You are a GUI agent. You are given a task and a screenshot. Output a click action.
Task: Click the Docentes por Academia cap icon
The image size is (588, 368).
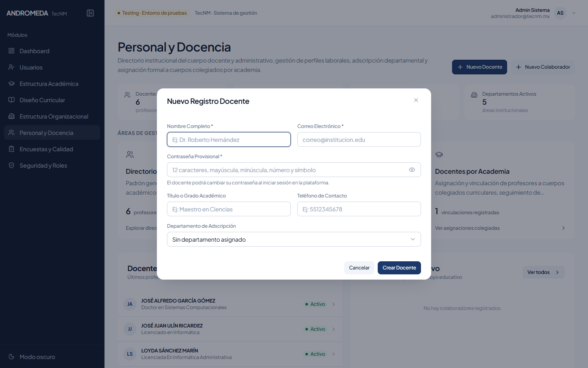(439, 155)
